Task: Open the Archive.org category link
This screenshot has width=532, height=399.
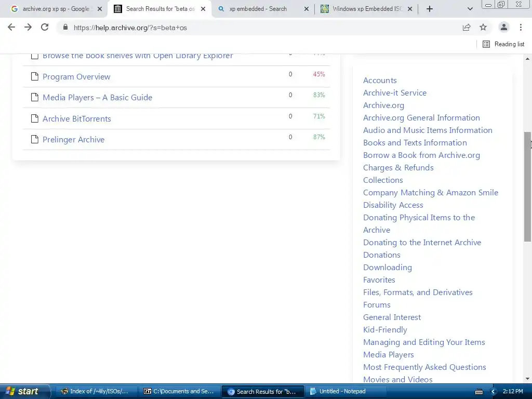Action: pyautogui.click(x=383, y=105)
